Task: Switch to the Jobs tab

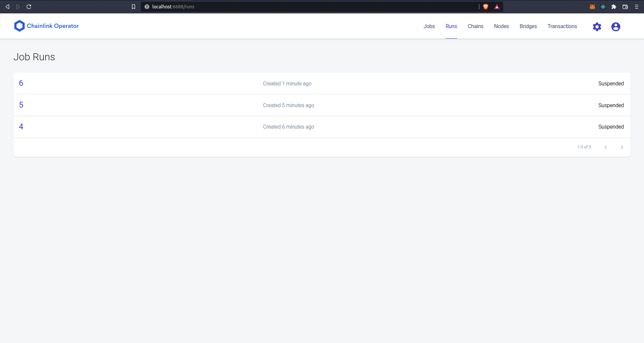Action: pyautogui.click(x=429, y=26)
